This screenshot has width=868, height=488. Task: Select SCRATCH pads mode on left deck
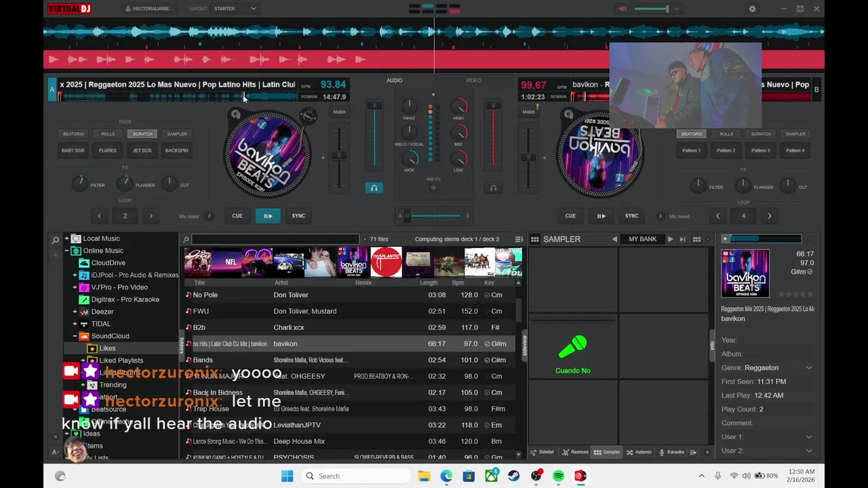142,134
